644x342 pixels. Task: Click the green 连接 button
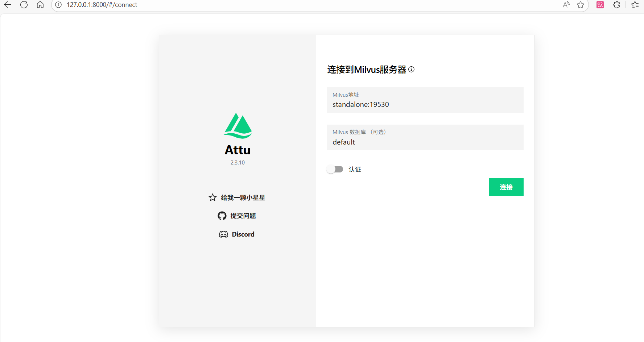tap(506, 187)
